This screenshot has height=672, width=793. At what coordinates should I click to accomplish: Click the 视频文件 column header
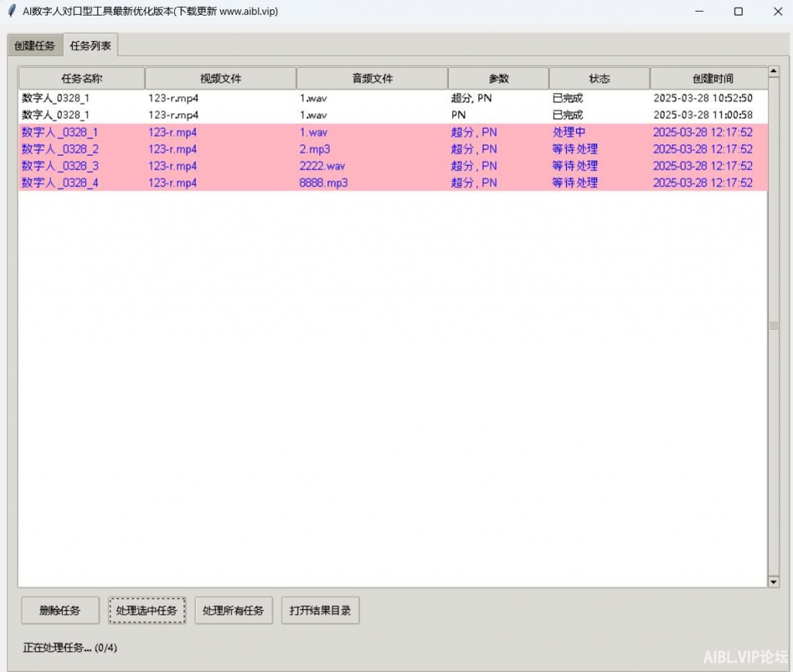pyautogui.click(x=221, y=78)
